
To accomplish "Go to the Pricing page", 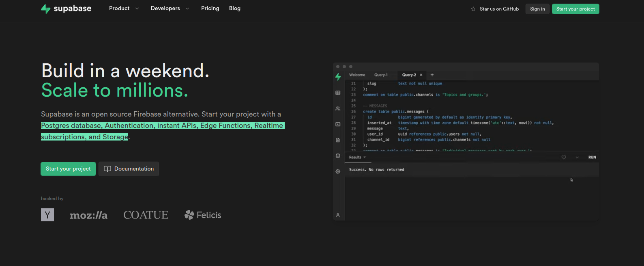I will click(x=210, y=9).
